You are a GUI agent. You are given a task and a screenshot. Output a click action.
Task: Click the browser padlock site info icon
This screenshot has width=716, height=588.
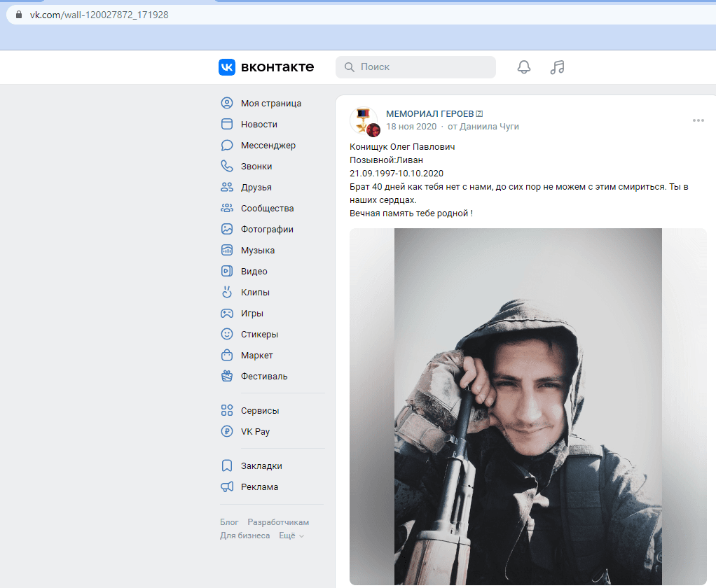point(19,15)
